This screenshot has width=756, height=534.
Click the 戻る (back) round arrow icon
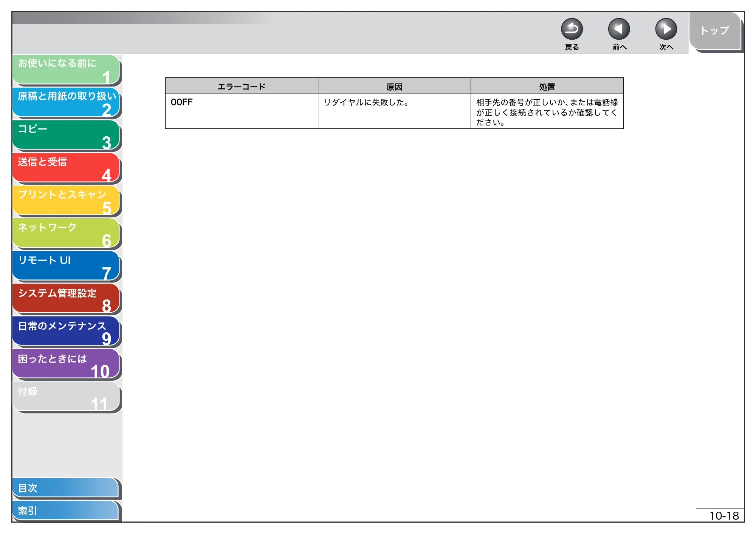point(572,29)
